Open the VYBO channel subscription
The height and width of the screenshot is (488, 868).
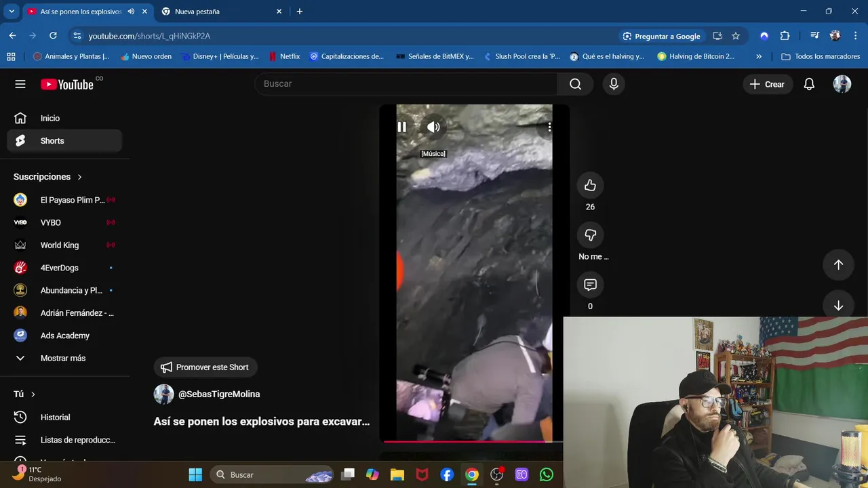tap(64, 222)
